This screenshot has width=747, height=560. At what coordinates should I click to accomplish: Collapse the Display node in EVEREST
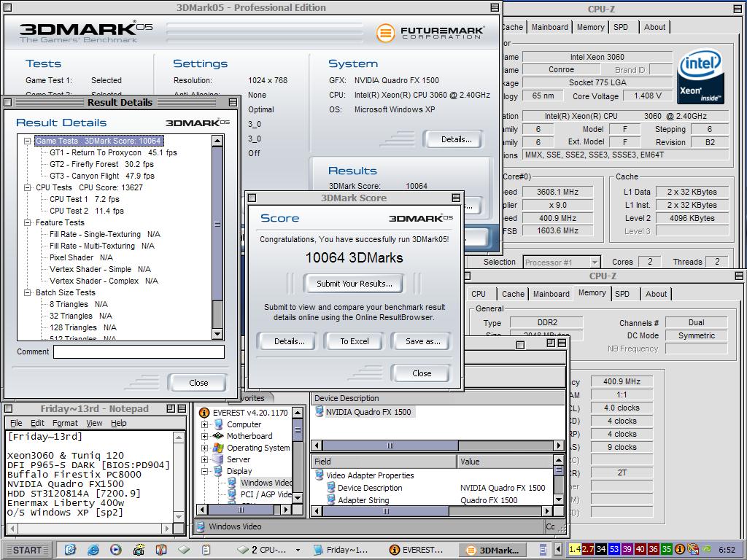coord(204,471)
